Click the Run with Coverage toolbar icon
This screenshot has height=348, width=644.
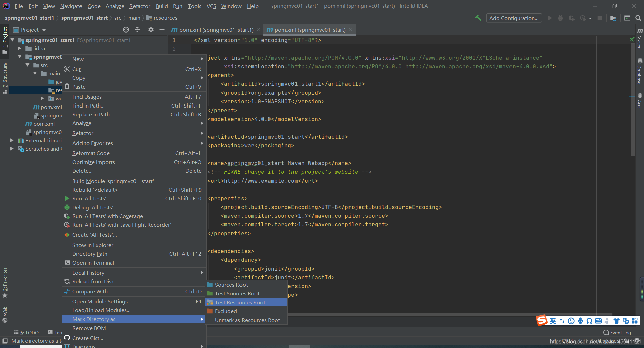click(x=572, y=18)
